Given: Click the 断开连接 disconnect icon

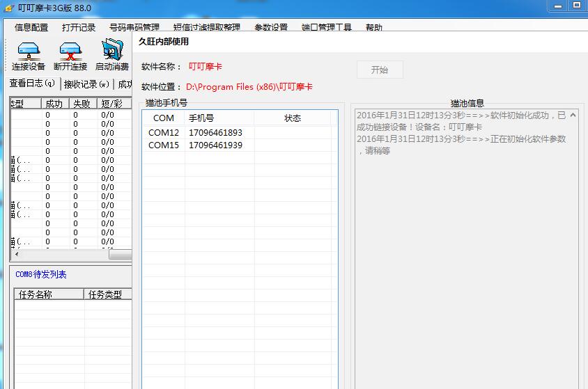Looking at the screenshot, I should [70, 56].
